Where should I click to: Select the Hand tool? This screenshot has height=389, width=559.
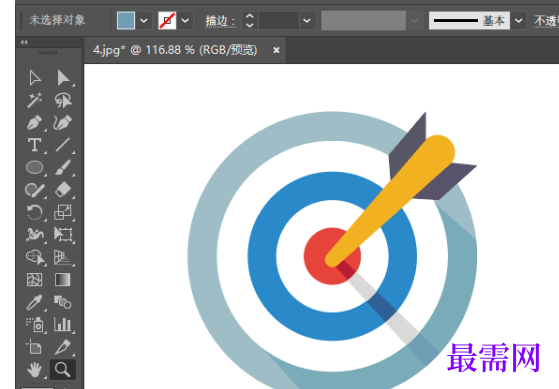click(x=34, y=369)
